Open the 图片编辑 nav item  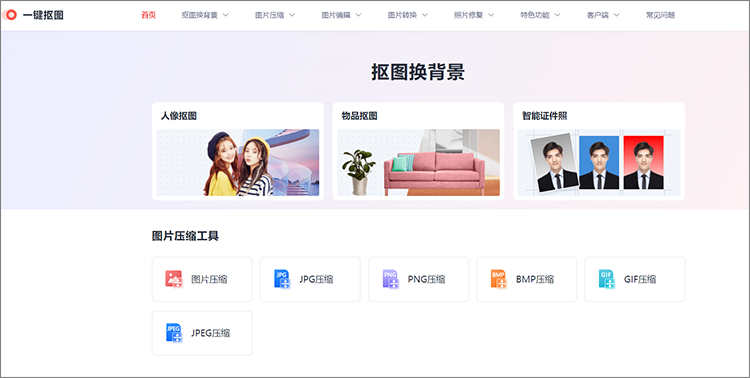pyautogui.click(x=336, y=15)
